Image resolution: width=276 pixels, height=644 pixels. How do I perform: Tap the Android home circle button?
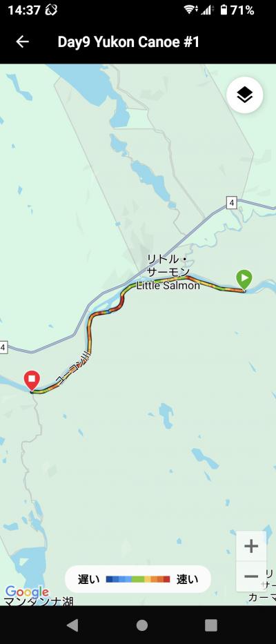[142, 625]
